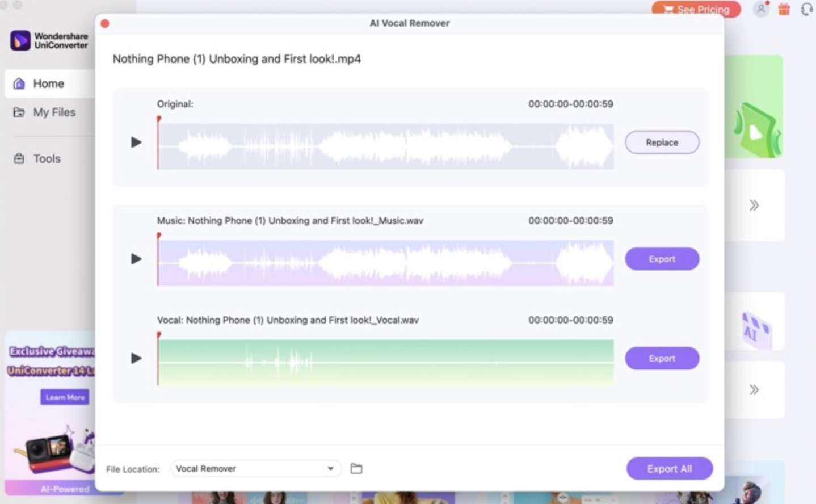Click the Tools toolbox icon
The height and width of the screenshot is (504, 816).
tap(19, 159)
